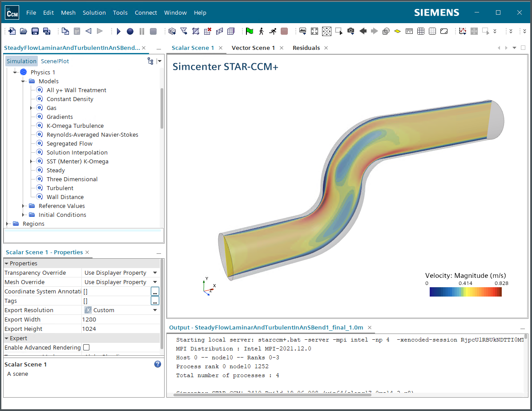Click the green flag Initialize Solution icon
The width and height of the screenshot is (532, 411).
(x=250, y=31)
